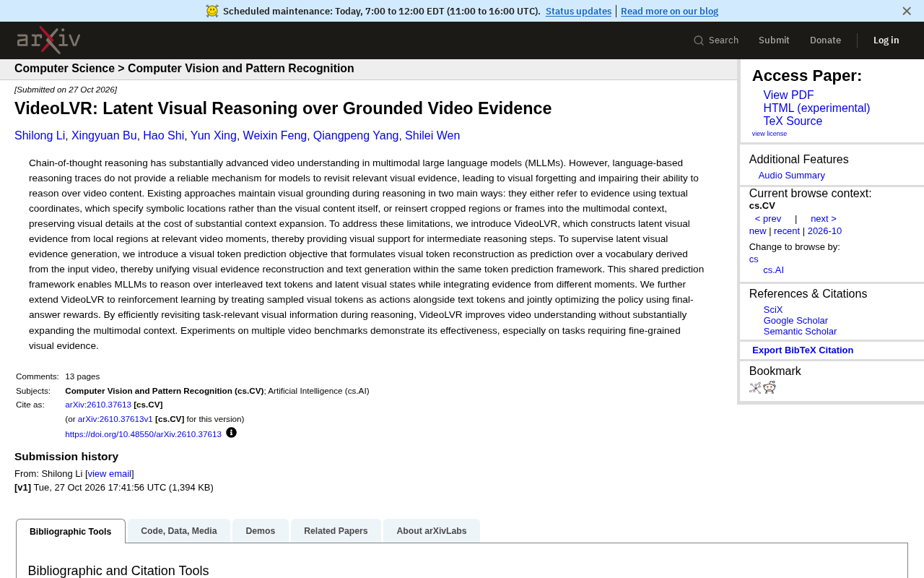Open the arXiv:2610.37613v1 version link
This screenshot has height=578, width=924.
(x=115, y=419)
